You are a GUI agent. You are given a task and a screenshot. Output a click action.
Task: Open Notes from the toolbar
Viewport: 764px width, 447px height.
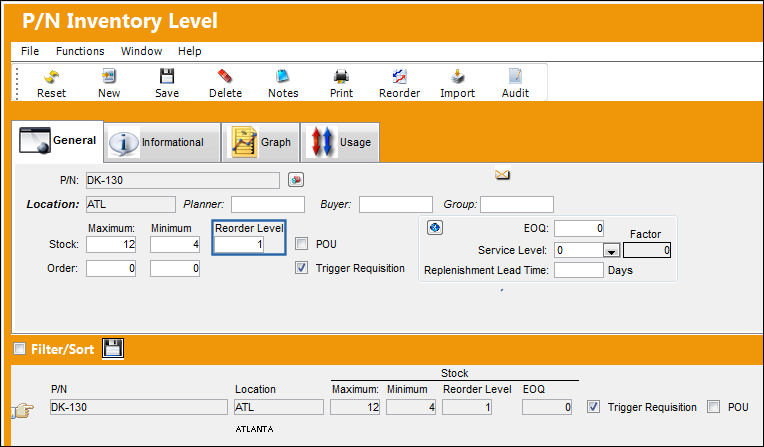(283, 77)
